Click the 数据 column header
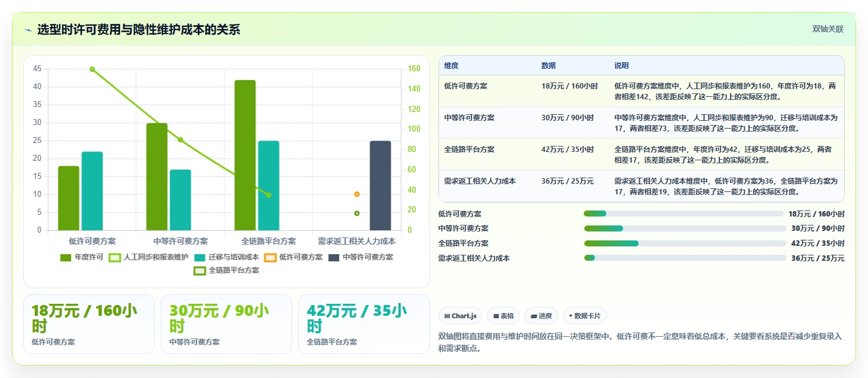Image resolution: width=868 pixels, height=378 pixels. tap(548, 66)
